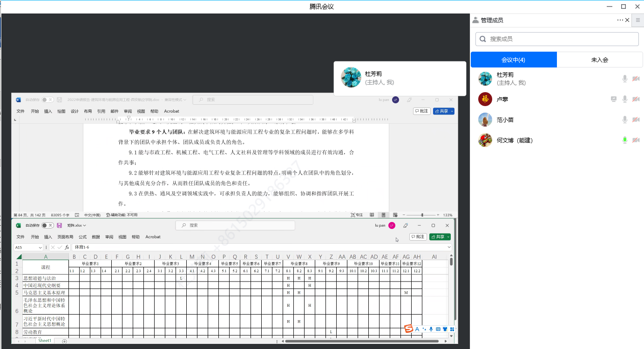The image size is (644, 349).
Task: Click the camera toggle icon for 卢攀
Action: [x=636, y=99]
